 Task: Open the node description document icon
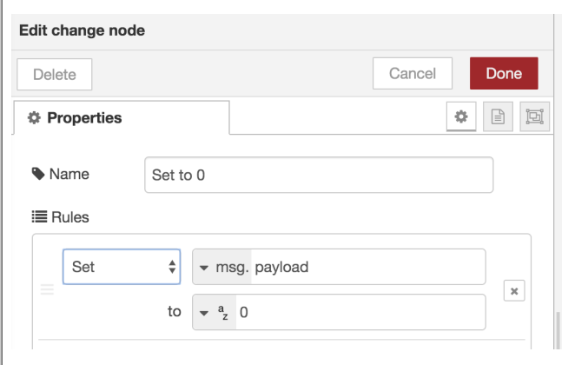click(x=498, y=117)
